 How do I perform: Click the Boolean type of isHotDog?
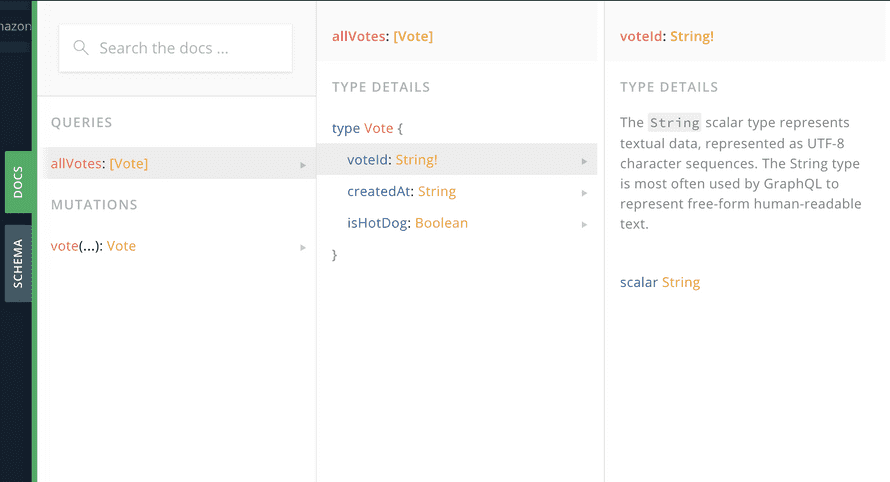(x=441, y=224)
